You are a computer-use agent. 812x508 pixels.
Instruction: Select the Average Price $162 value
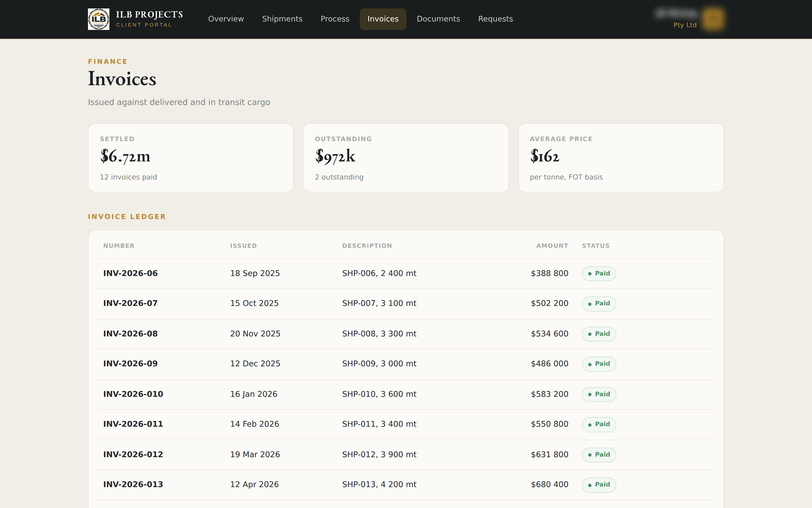pyautogui.click(x=545, y=156)
